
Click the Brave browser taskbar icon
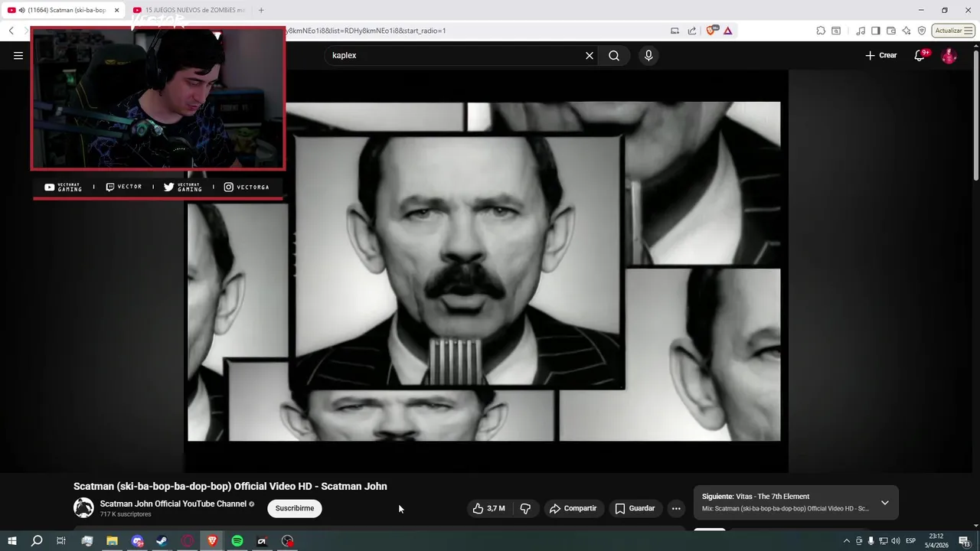pos(212,541)
